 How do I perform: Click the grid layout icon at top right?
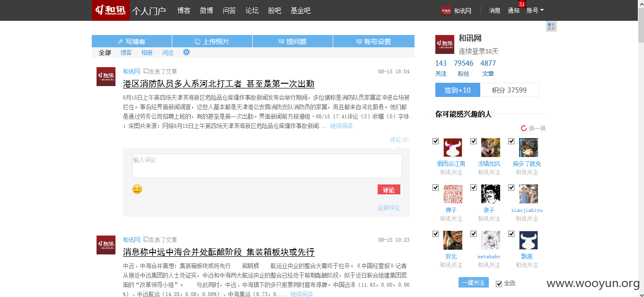pyautogui.click(x=551, y=26)
